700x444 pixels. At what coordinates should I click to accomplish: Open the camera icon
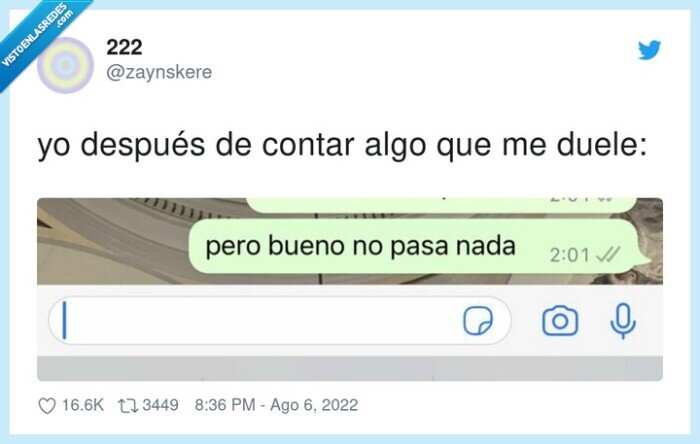click(560, 320)
